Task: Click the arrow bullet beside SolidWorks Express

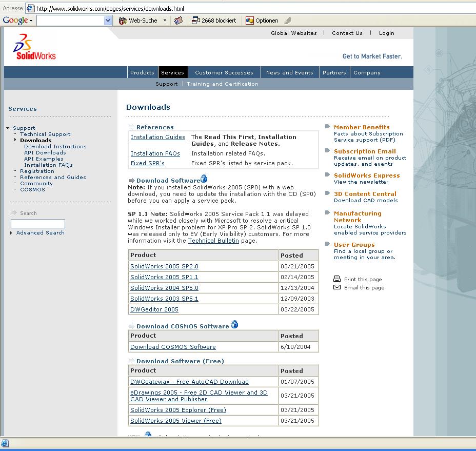Action: click(327, 174)
